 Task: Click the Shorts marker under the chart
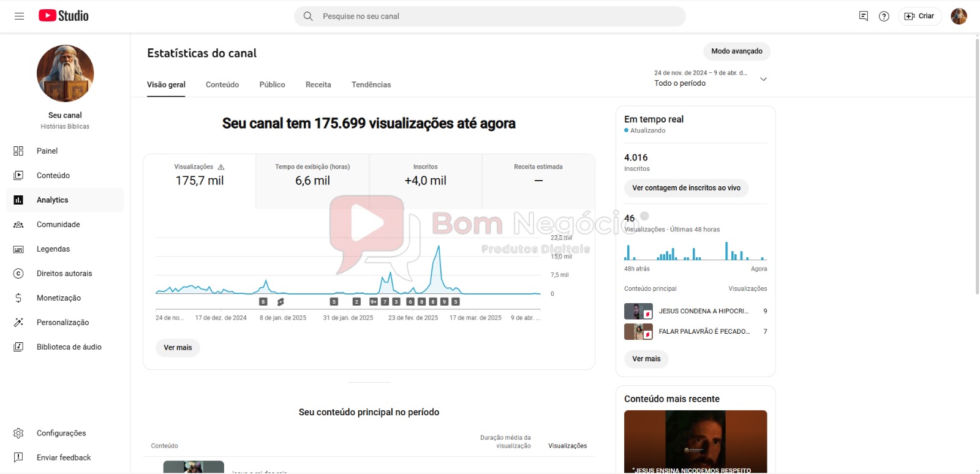(281, 302)
